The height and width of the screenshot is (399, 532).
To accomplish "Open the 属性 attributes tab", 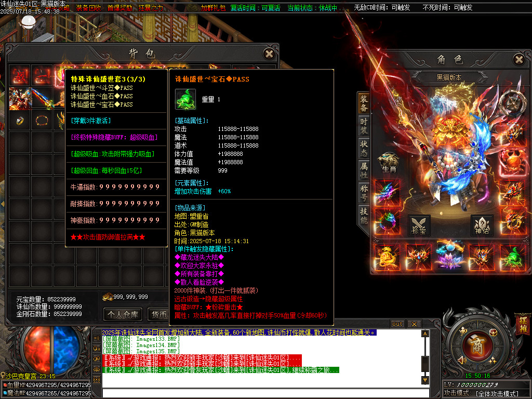I will [x=364, y=169].
